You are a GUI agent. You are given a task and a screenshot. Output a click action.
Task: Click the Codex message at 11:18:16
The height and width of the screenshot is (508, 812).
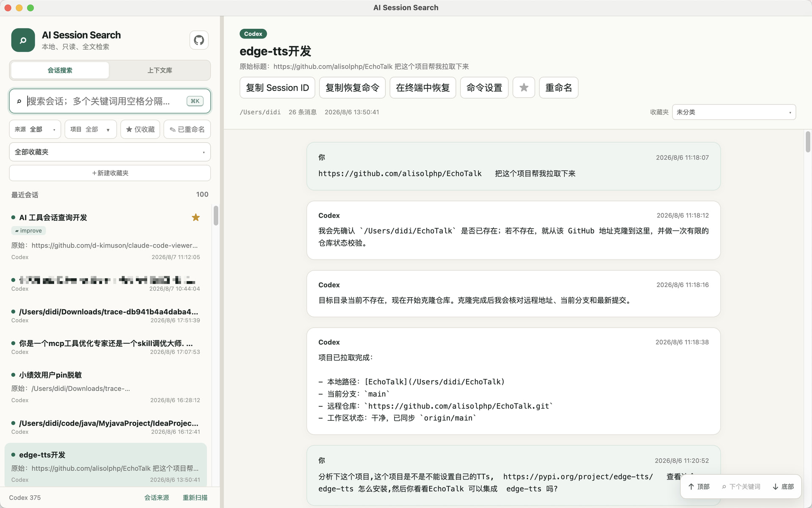coord(513,294)
